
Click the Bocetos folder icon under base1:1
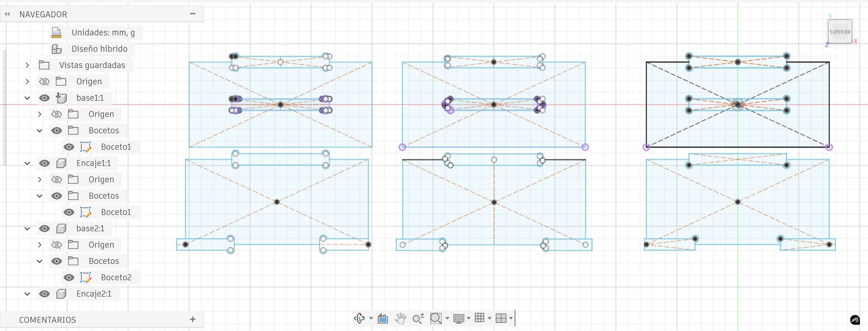[x=73, y=131]
